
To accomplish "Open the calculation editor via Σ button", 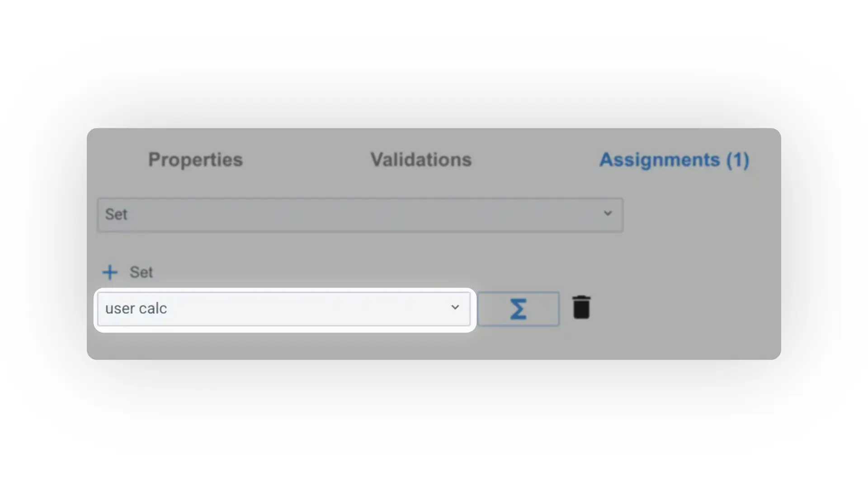I will pyautogui.click(x=519, y=309).
